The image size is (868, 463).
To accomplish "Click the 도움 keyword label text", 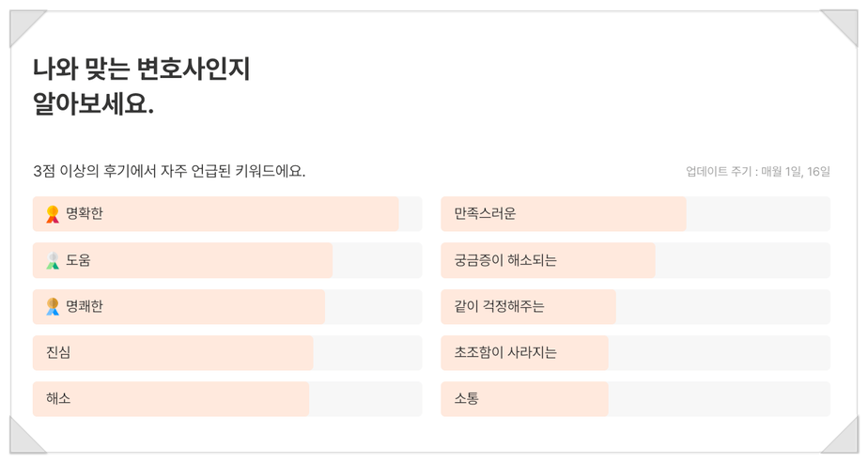I will pyautogui.click(x=78, y=260).
